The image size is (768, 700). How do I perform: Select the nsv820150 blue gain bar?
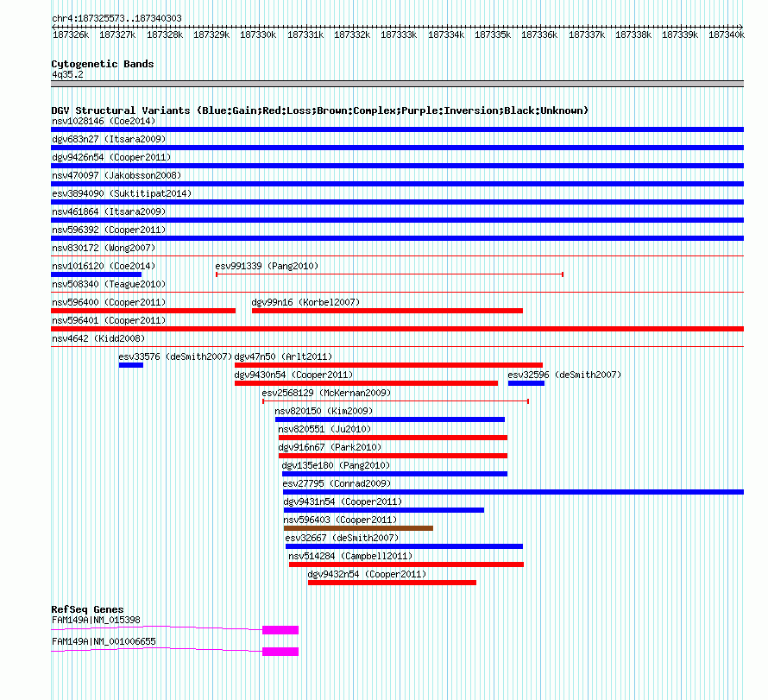[390, 419]
